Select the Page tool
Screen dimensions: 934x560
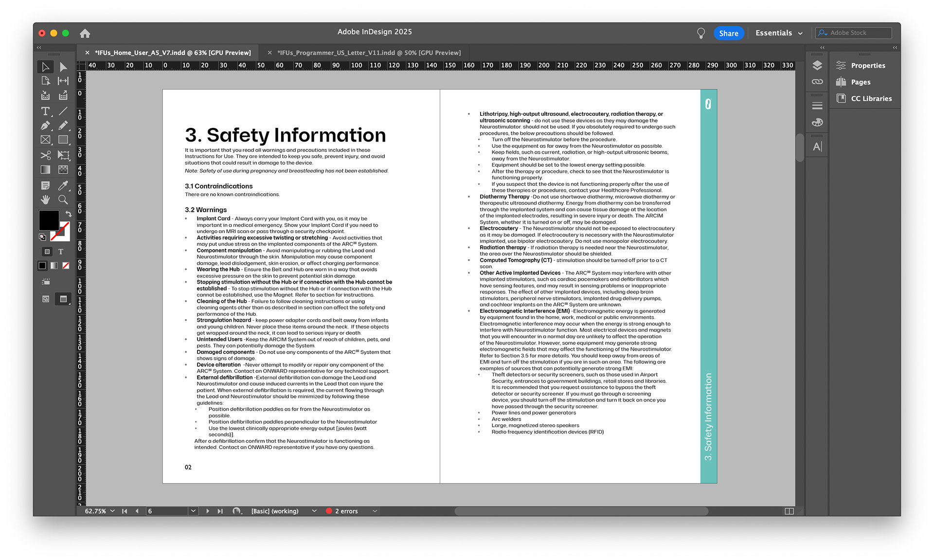[x=45, y=81]
